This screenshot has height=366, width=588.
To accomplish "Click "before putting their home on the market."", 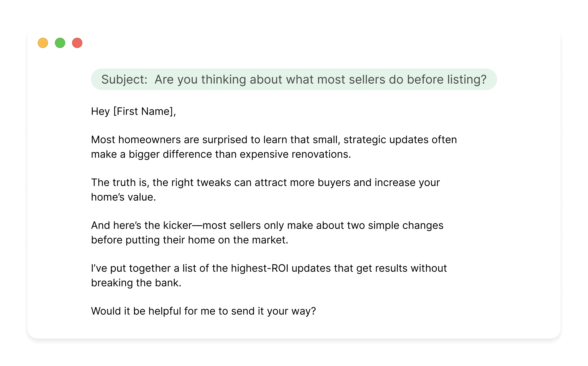I will point(189,240).
